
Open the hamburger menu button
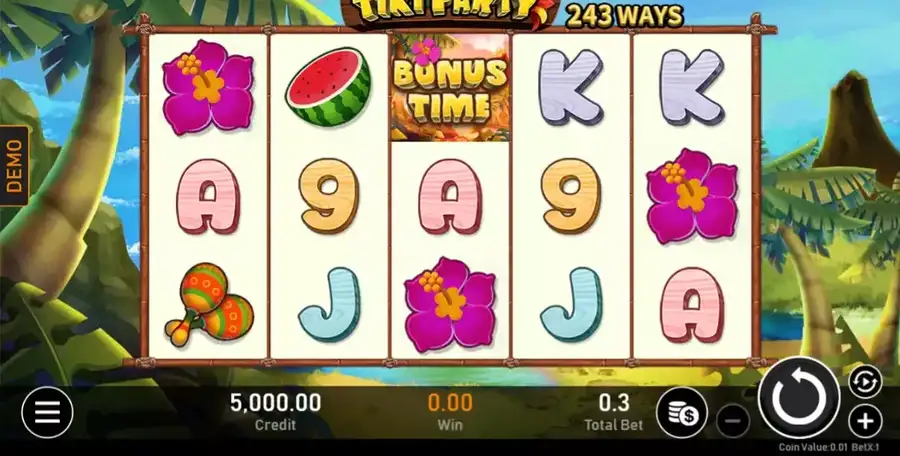[47, 412]
